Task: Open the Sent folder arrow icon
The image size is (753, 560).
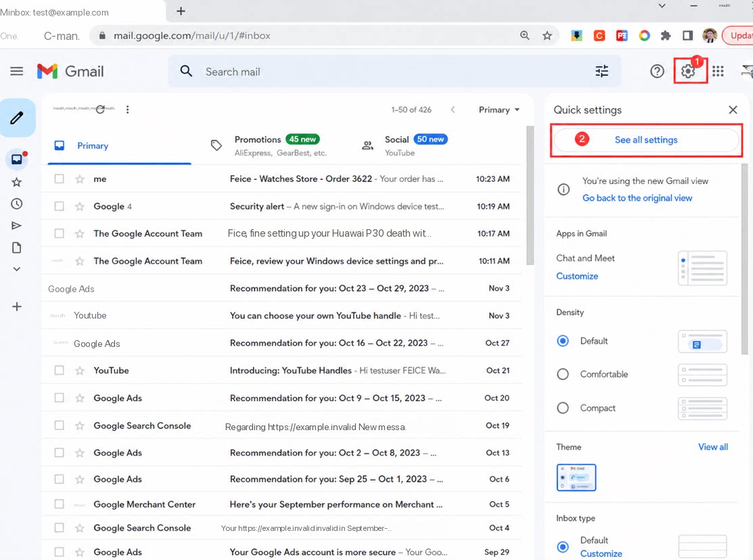Action: coord(17,225)
